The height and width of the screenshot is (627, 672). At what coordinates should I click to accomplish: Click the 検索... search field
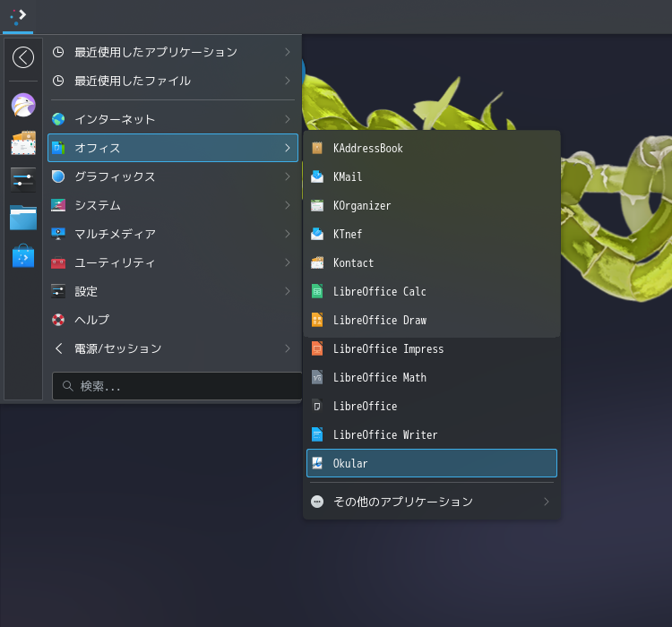(x=177, y=386)
